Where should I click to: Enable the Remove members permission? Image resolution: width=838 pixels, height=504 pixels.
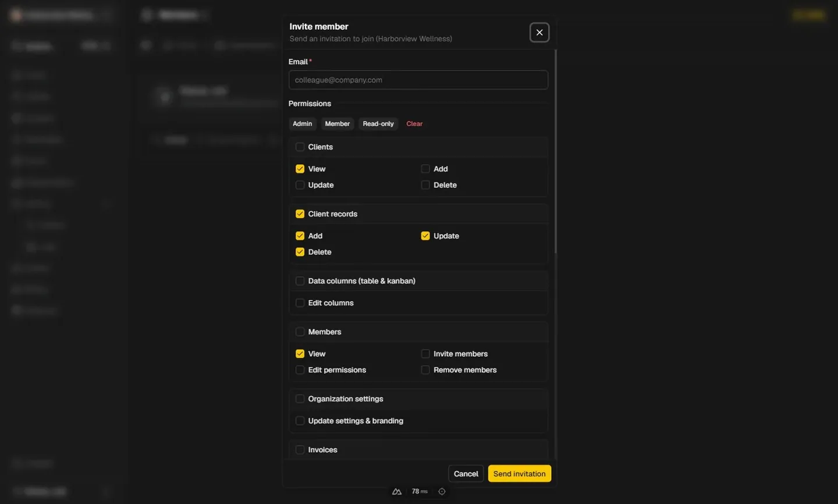pos(425,370)
